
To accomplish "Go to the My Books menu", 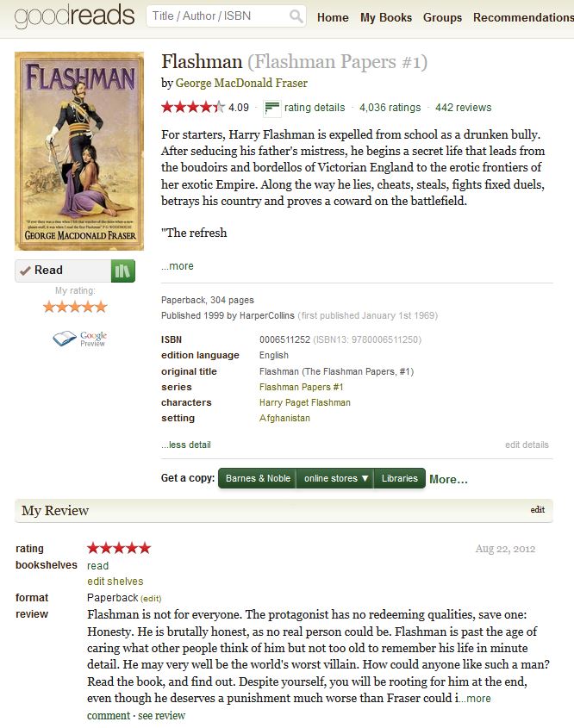I will (386, 17).
